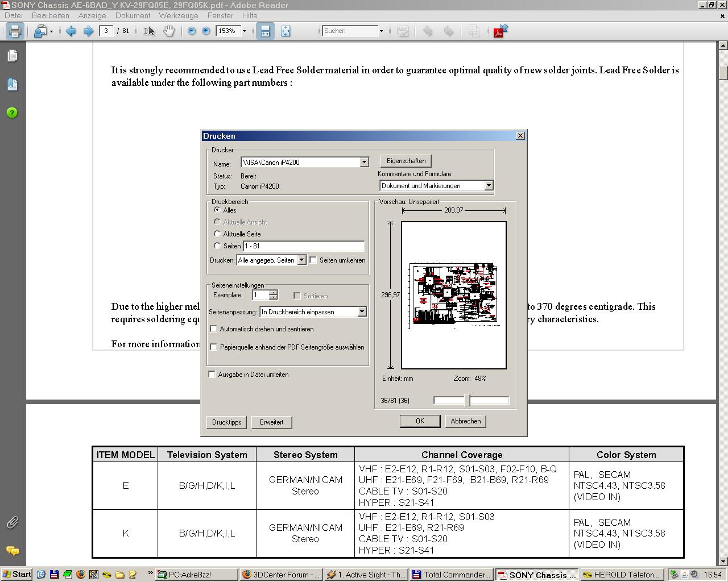
Task: Click the Eigenschaften button
Action: pos(406,161)
